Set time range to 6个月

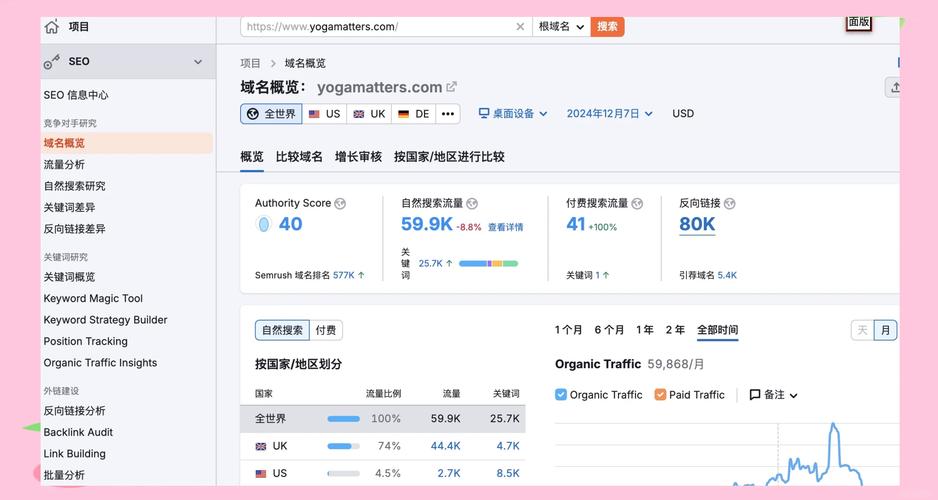tap(609, 330)
